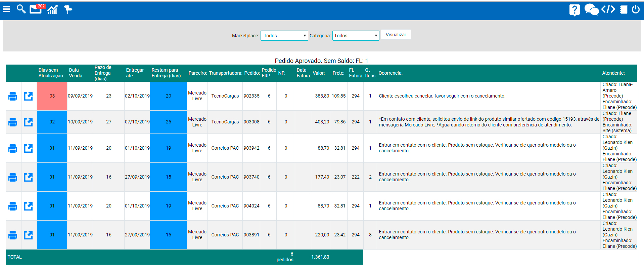Select order number 903891

coord(251,235)
